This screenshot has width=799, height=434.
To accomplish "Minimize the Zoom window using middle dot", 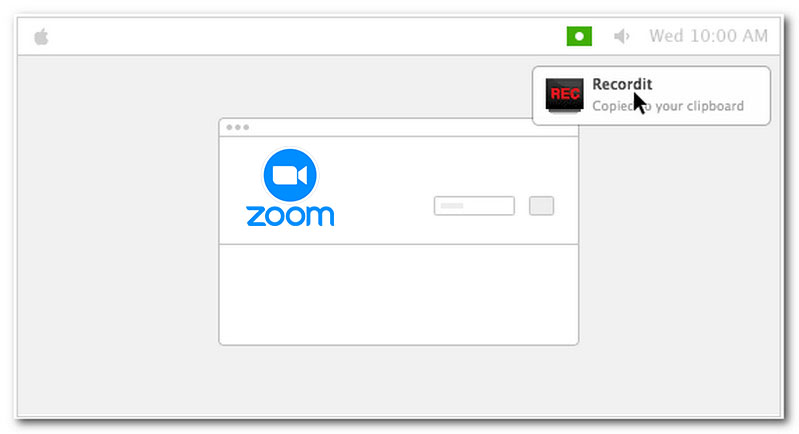I will click(237, 127).
